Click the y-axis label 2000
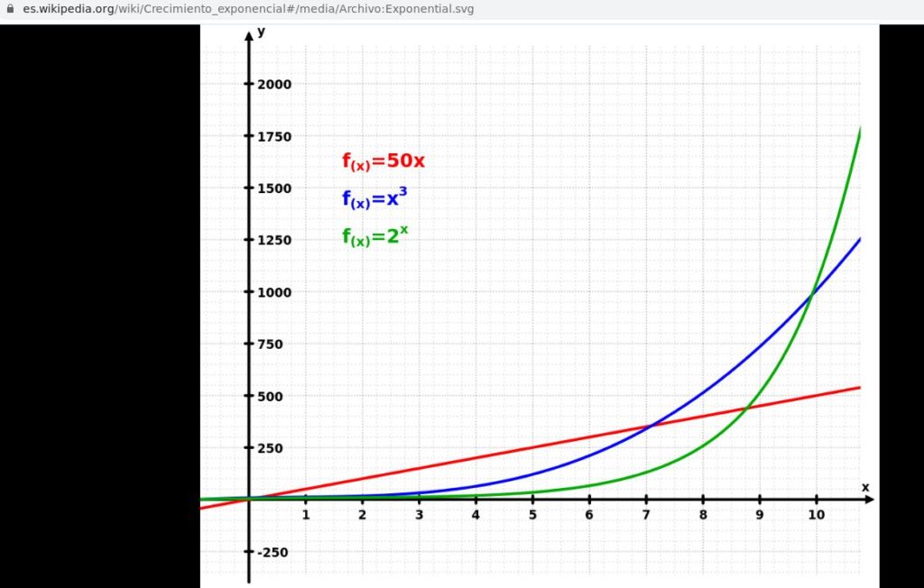The height and width of the screenshot is (588, 924). click(x=274, y=84)
